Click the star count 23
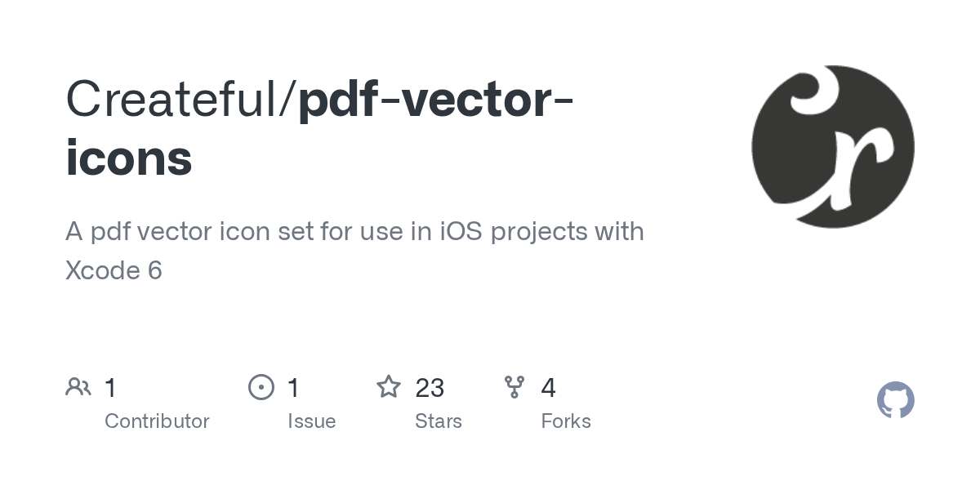 point(430,387)
